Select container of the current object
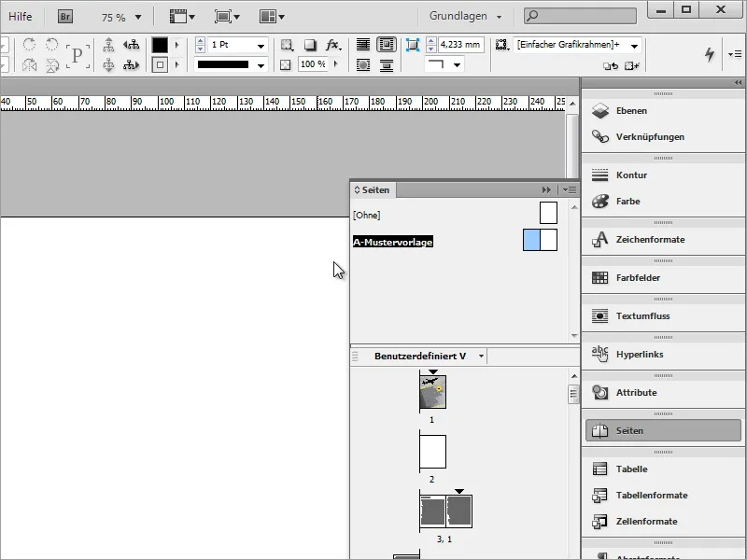The height and width of the screenshot is (560, 747). click(108, 45)
